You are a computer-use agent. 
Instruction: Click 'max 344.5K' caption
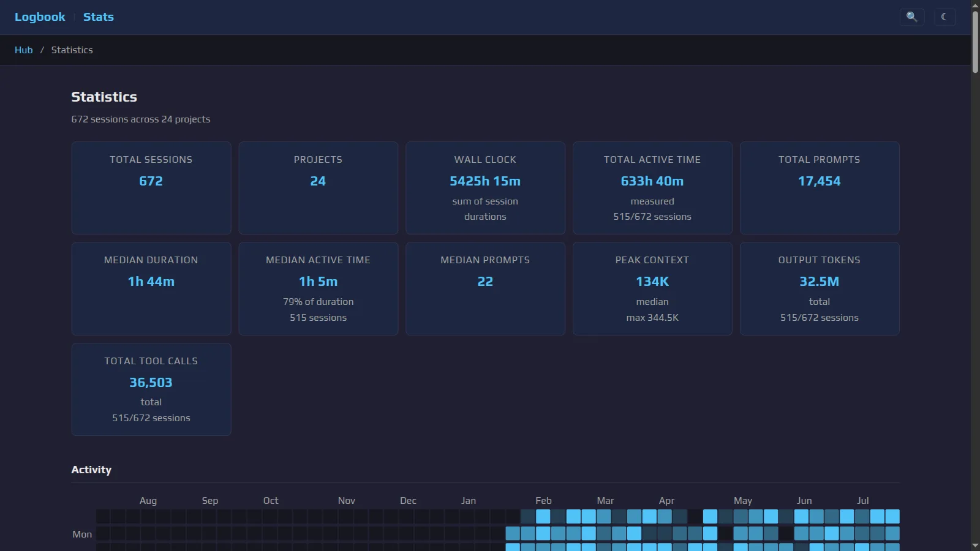point(652,318)
